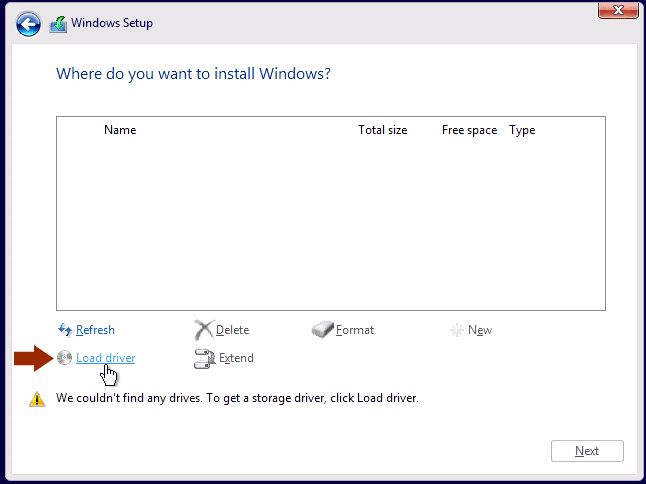Click the "Where do you want to install Windows?" heading
Viewport: 646px width, 484px height.
pos(193,74)
